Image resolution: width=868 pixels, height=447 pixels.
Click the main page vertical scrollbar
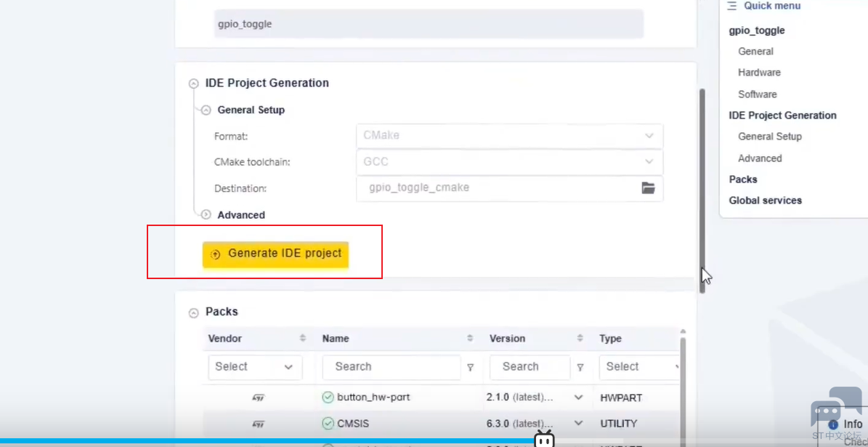pyautogui.click(x=702, y=190)
